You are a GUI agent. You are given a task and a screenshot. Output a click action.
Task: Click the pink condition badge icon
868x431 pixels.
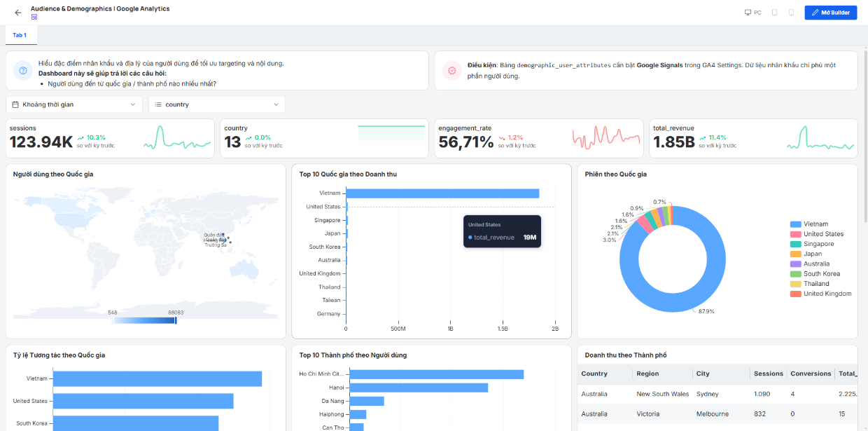pos(452,71)
